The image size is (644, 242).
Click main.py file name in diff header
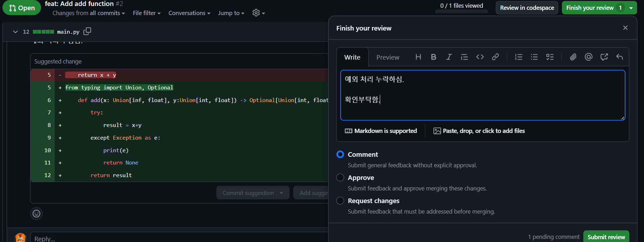pyautogui.click(x=68, y=32)
